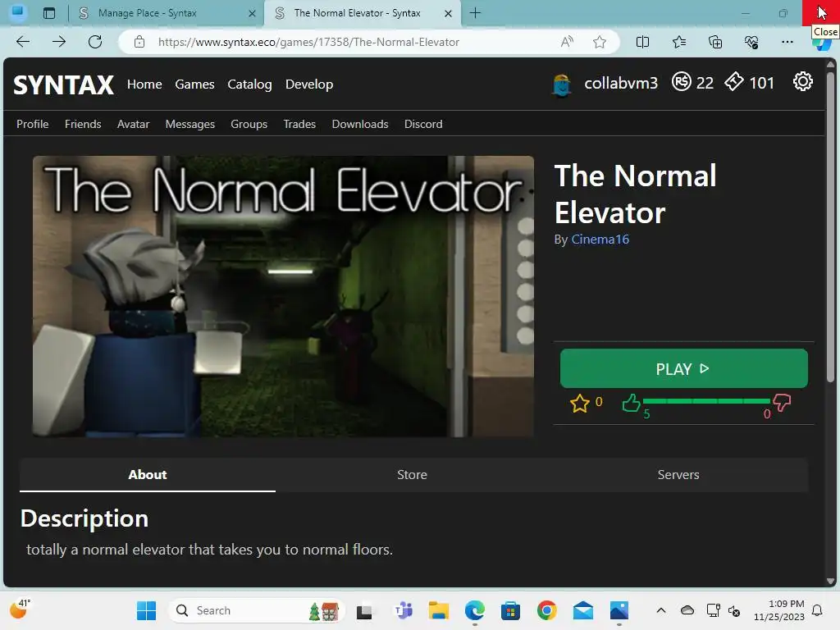Open Tab actions menu icon
The height and width of the screenshot is (630, 840).
point(49,13)
